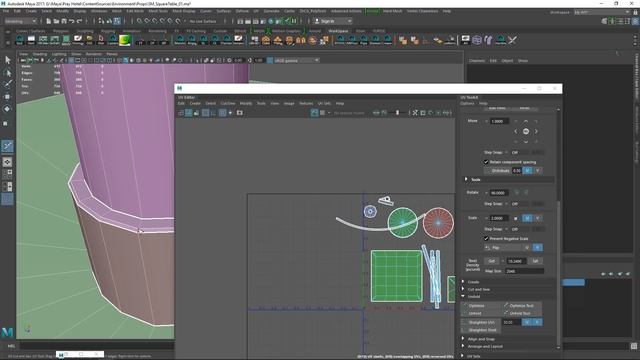Adjust the dim image slider in UV Editor toolbar

(397, 113)
